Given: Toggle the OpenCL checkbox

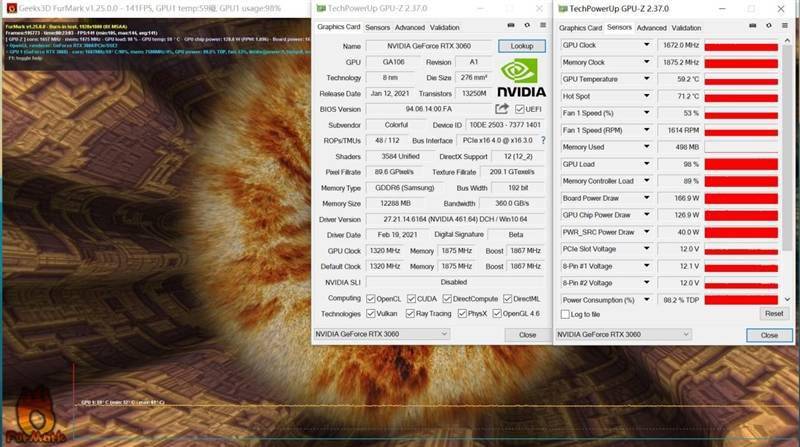Looking at the screenshot, I should 371,299.
